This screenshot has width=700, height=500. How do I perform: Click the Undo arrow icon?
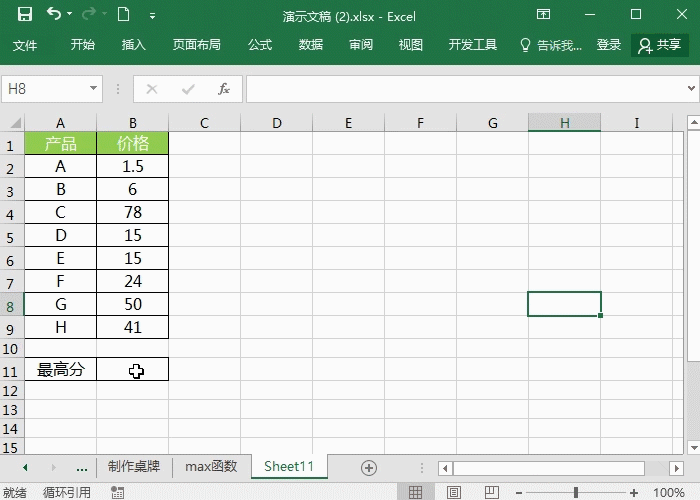[54, 15]
